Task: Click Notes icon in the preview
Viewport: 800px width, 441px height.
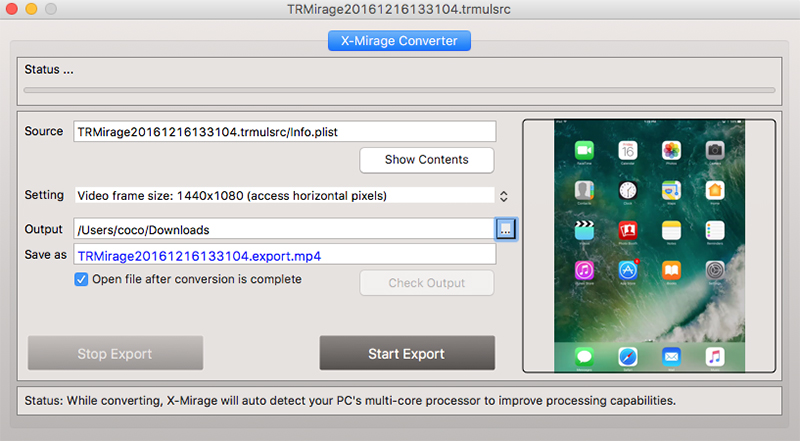Action: coord(671,230)
